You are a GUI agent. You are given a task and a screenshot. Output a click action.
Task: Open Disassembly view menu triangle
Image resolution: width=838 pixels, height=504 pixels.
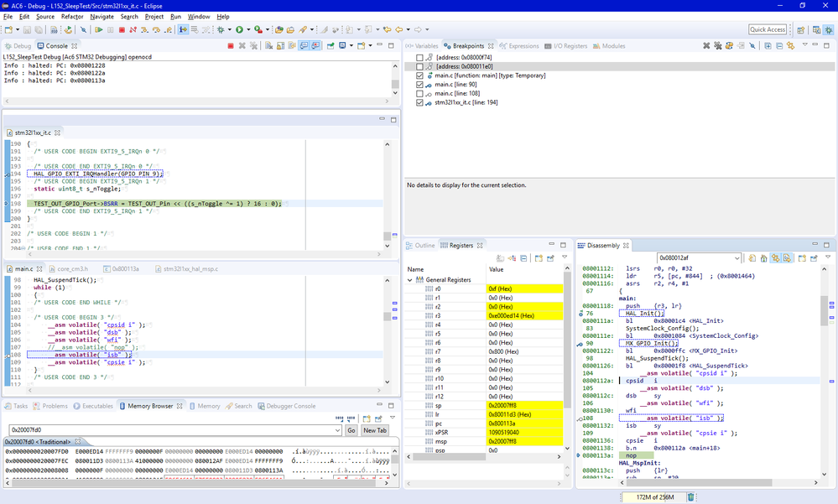point(828,257)
